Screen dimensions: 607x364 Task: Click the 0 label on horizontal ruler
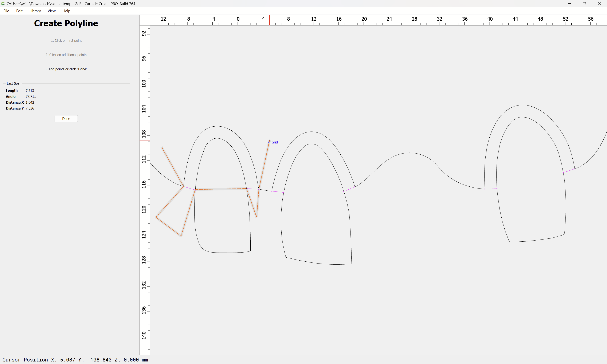pos(238,19)
